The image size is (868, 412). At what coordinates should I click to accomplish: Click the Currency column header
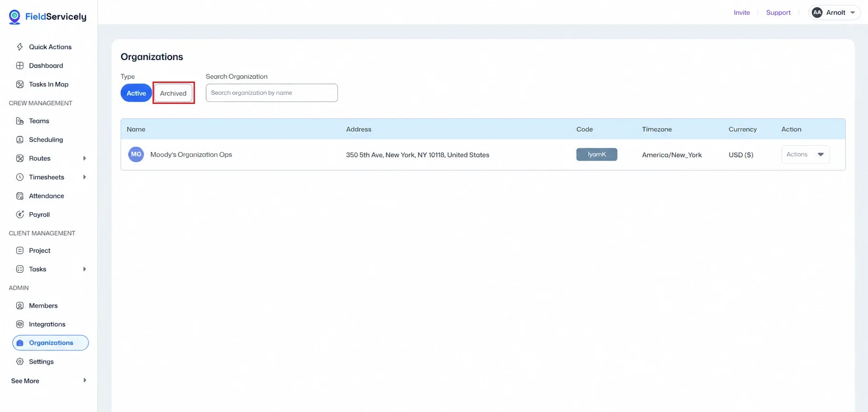coord(743,129)
